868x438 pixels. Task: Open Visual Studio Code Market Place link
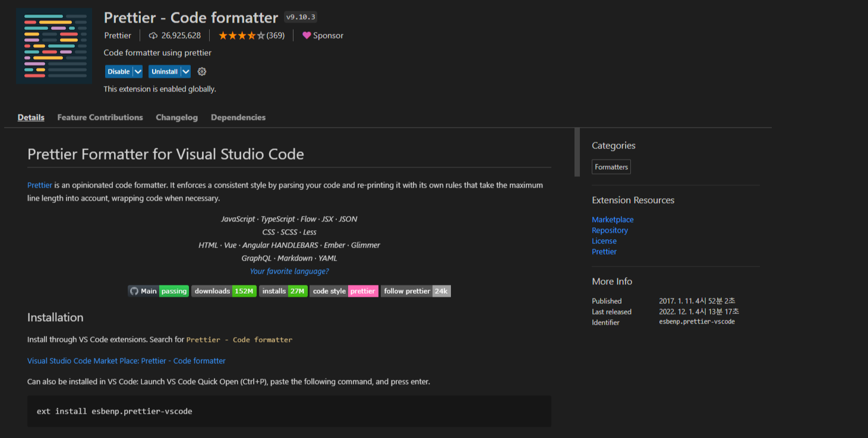127,361
